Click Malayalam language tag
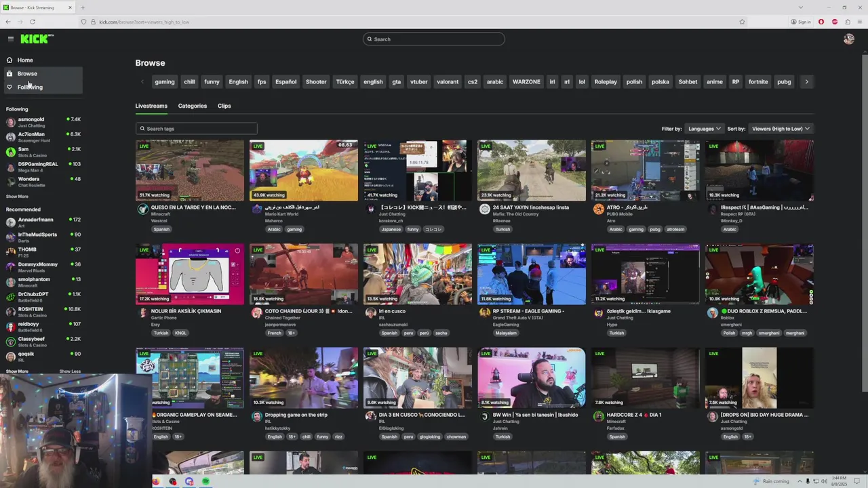 (506, 333)
